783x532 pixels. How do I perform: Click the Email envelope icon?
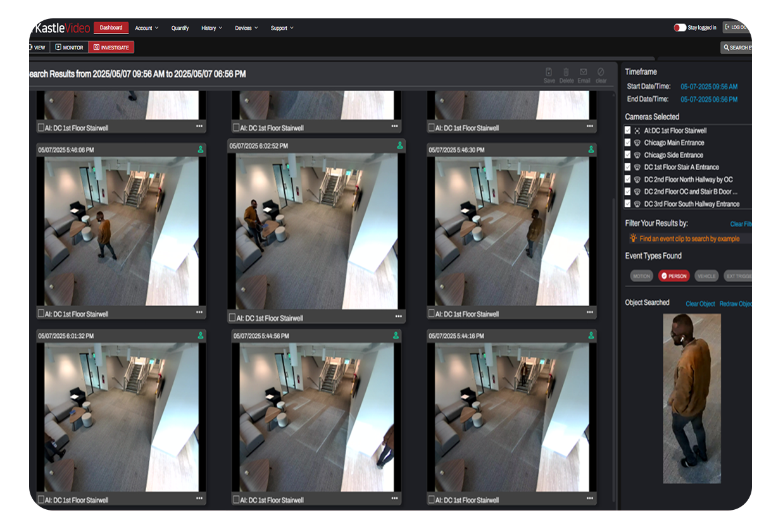tap(584, 73)
